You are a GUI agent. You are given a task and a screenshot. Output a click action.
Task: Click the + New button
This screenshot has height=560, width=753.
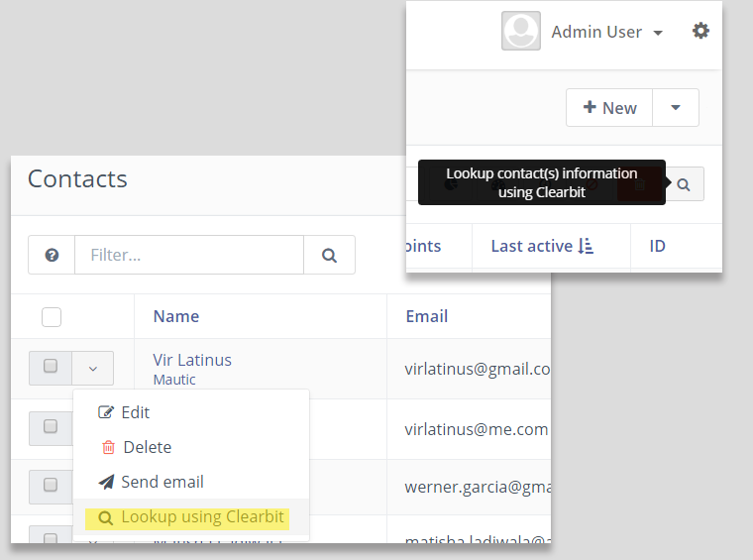[609, 108]
